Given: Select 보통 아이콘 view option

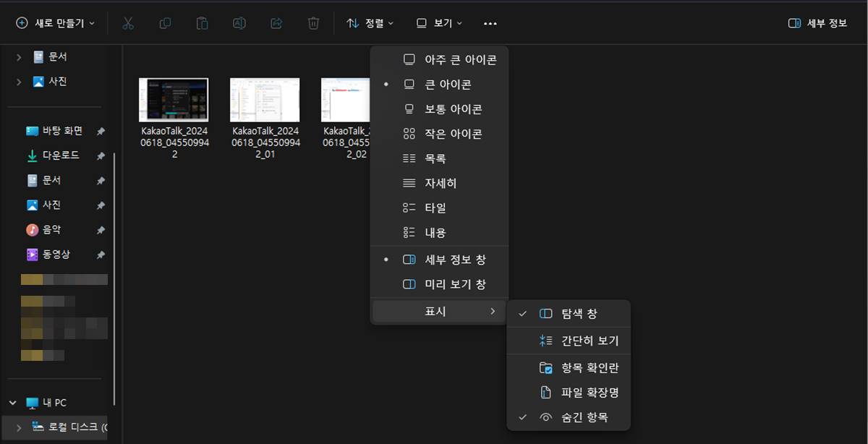Looking at the screenshot, I should point(439,109).
